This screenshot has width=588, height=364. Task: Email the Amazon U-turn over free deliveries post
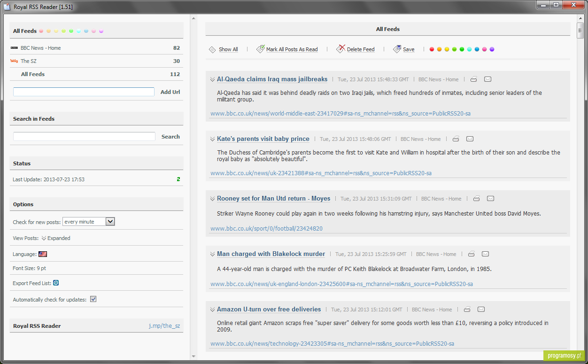[x=481, y=310]
